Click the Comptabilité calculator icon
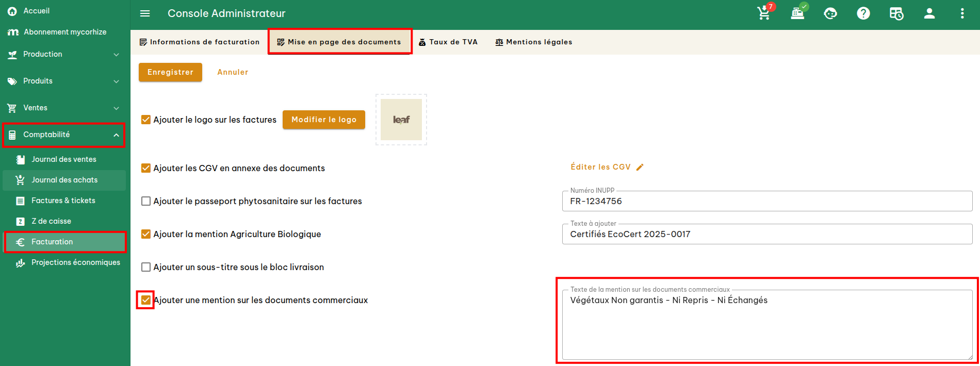This screenshot has height=366, width=980. [x=12, y=135]
